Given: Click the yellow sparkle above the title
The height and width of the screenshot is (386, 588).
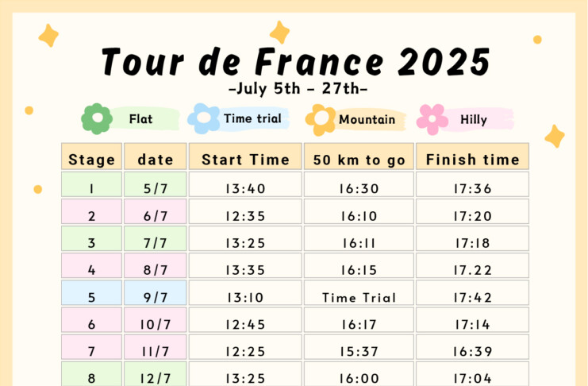Looking at the screenshot, I should click(279, 32).
